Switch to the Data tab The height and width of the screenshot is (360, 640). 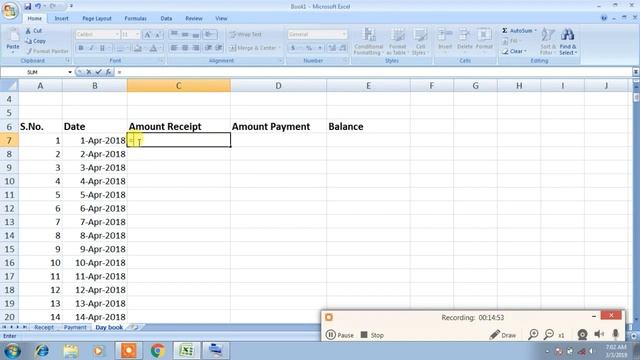(166, 18)
